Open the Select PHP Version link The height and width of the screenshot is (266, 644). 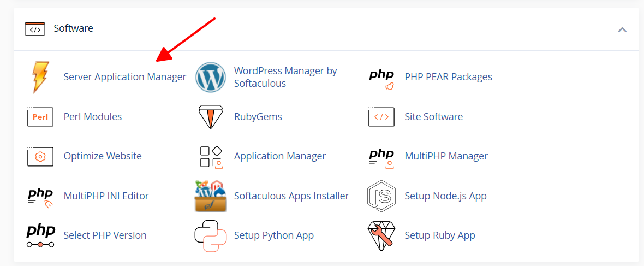[x=105, y=235]
